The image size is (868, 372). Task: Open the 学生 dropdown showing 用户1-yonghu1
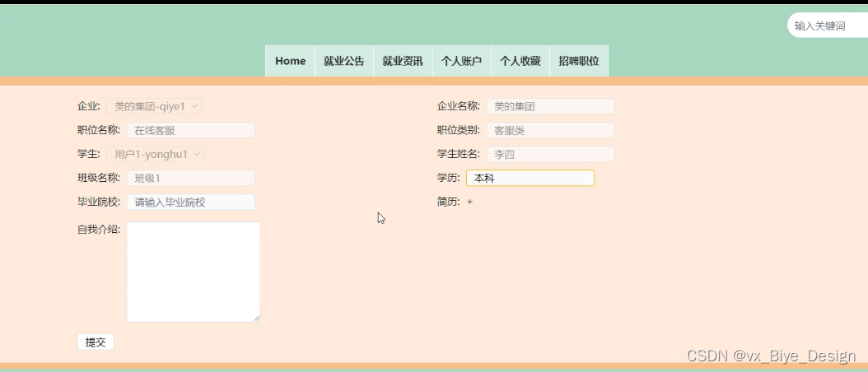(x=155, y=154)
